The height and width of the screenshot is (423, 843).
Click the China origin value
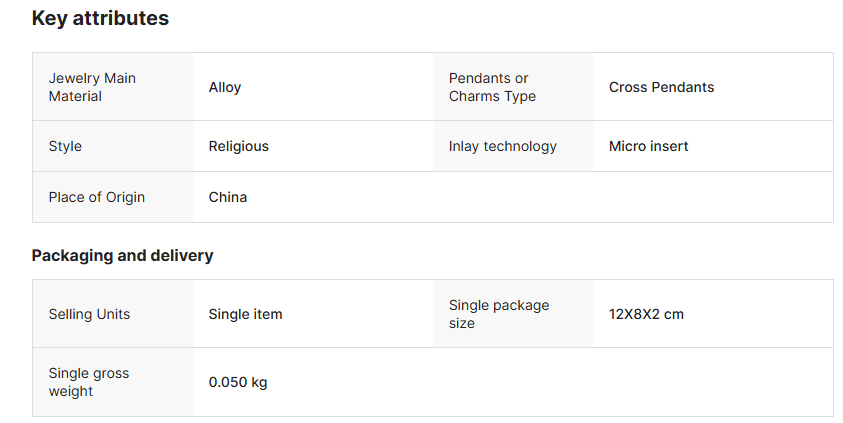pos(227,197)
